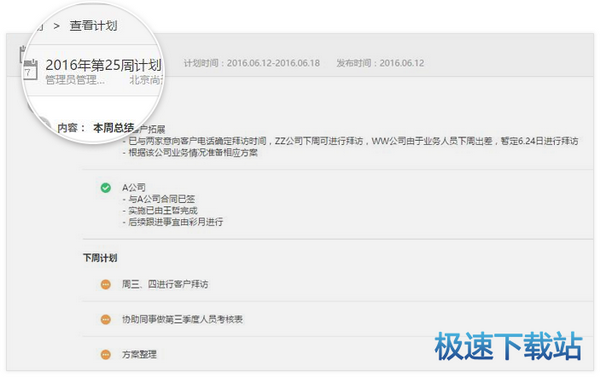Click the 根据该公司业务情况准备相应方案 line
The height and width of the screenshot is (378, 600).
[190, 153]
